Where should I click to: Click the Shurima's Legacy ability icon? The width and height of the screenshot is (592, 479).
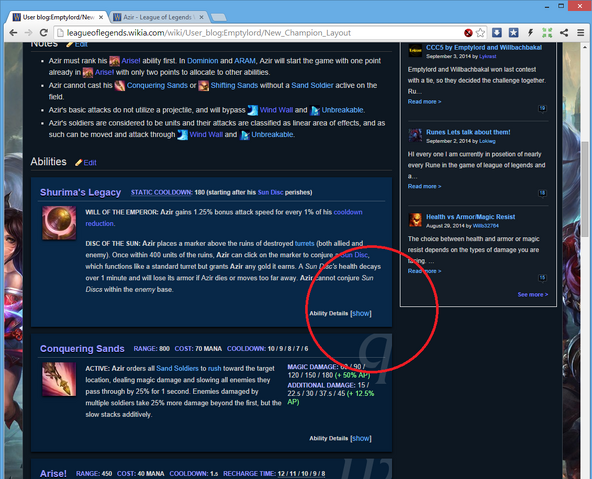(59, 223)
